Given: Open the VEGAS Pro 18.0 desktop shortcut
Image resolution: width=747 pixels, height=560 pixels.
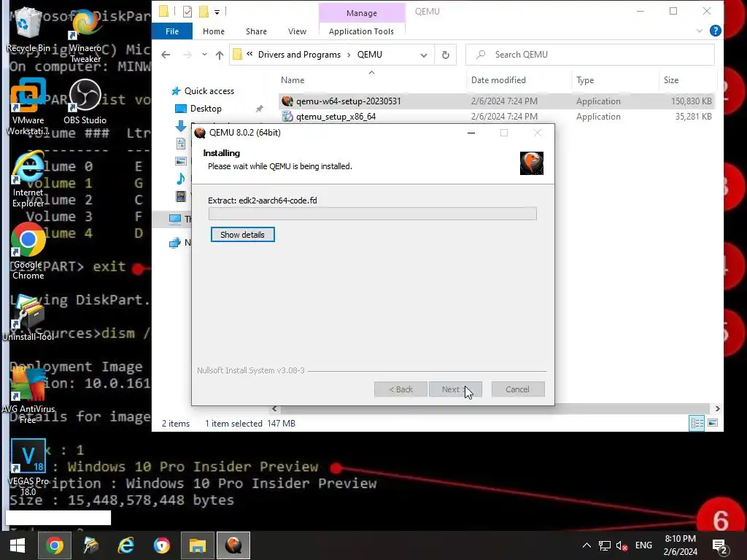Looking at the screenshot, I should click(x=28, y=467).
